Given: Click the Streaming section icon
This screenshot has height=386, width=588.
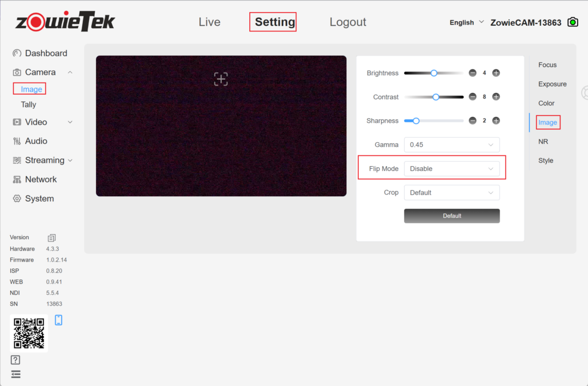Looking at the screenshot, I should coord(17,160).
